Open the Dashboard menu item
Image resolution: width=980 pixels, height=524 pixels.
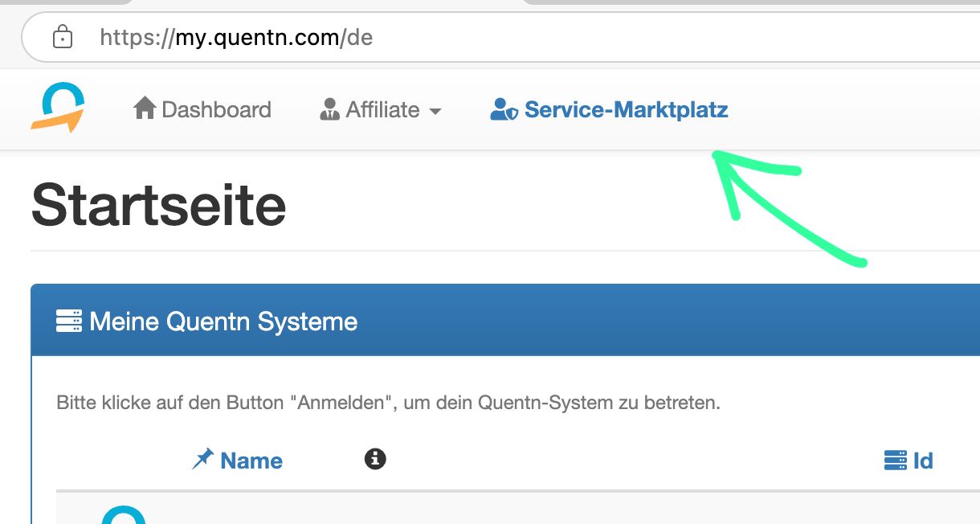[x=216, y=109]
